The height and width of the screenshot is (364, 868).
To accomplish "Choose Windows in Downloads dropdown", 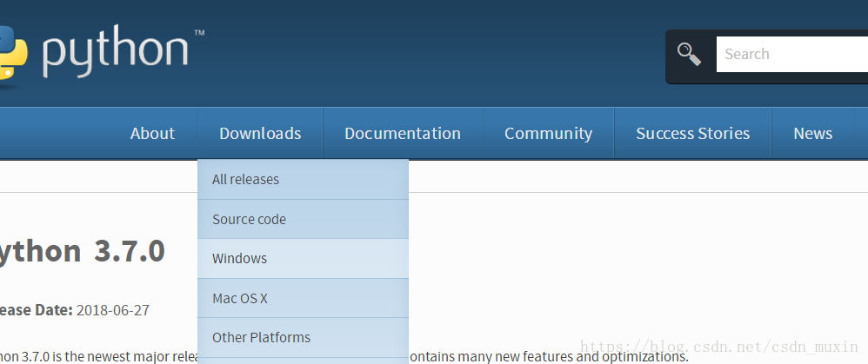I will (x=303, y=258).
